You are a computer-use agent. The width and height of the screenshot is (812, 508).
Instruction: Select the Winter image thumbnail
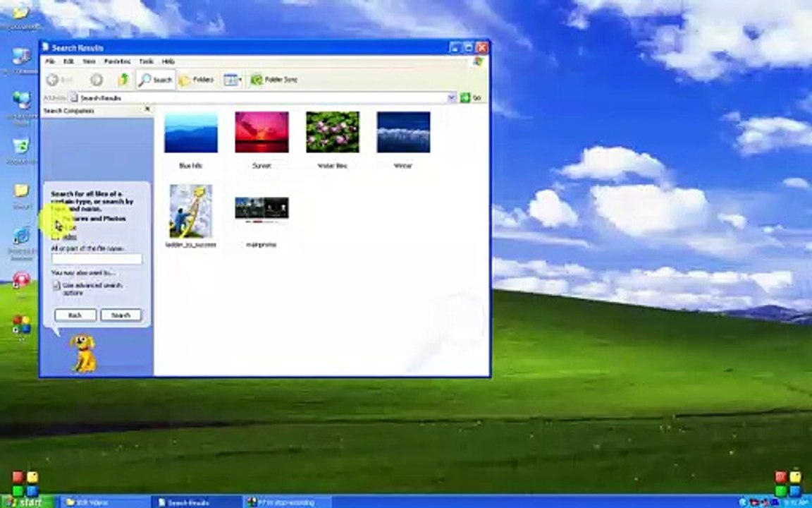click(403, 132)
